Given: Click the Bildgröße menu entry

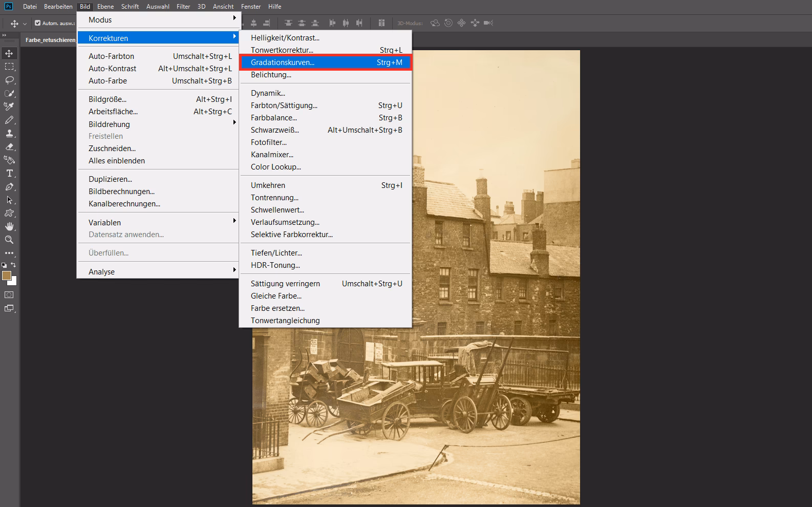Looking at the screenshot, I should pos(107,99).
